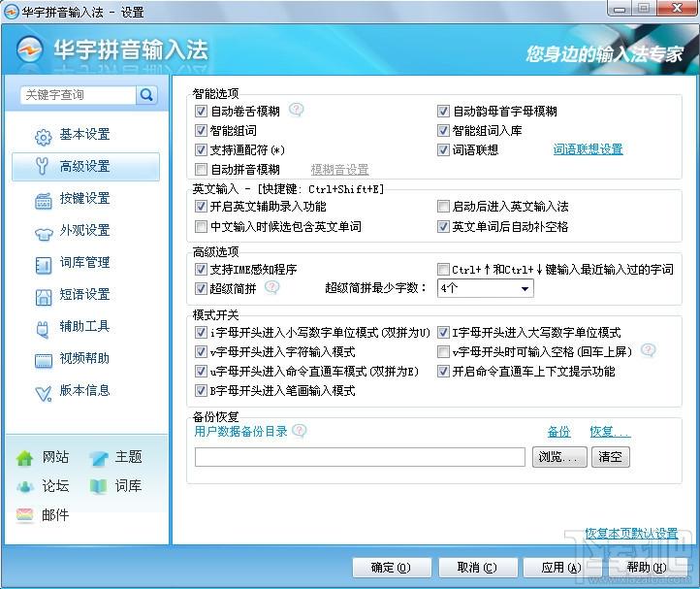Toggle 支持IME感知程序 checkbox
The height and width of the screenshot is (589, 700).
[x=201, y=269]
